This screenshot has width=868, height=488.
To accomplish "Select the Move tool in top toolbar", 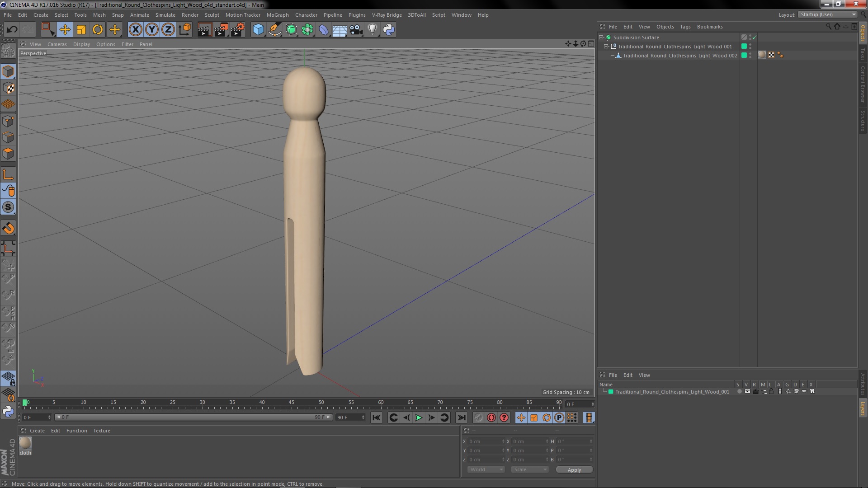I will 65,30.
